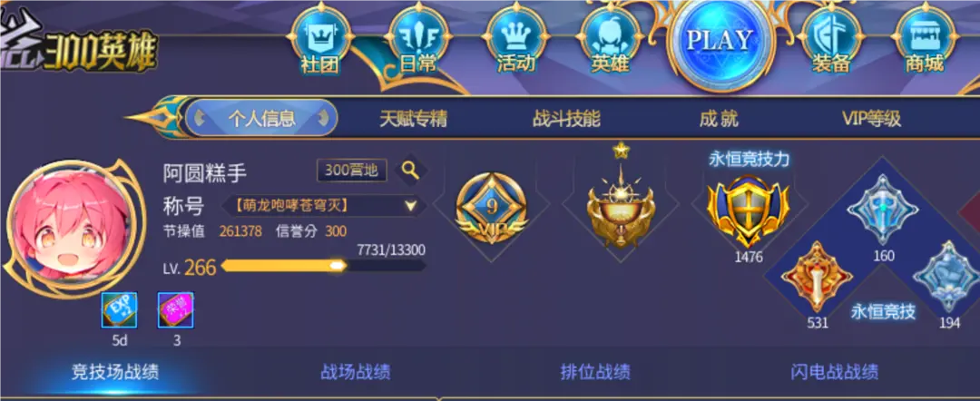Click the 永恒竞技力 shield emblem
980x401 pixels.
pyautogui.click(x=748, y=210)
